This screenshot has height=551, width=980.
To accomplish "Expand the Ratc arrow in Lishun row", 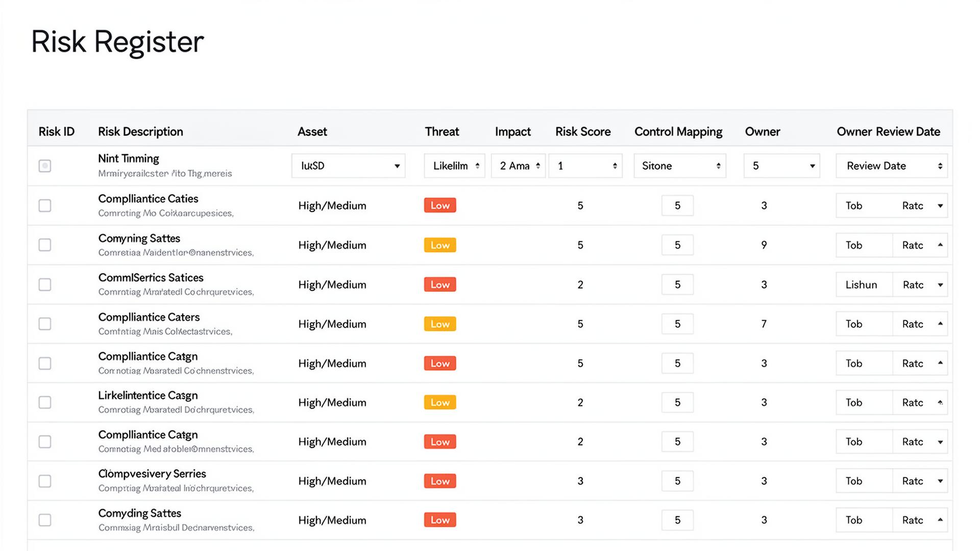I will (940, 285).
